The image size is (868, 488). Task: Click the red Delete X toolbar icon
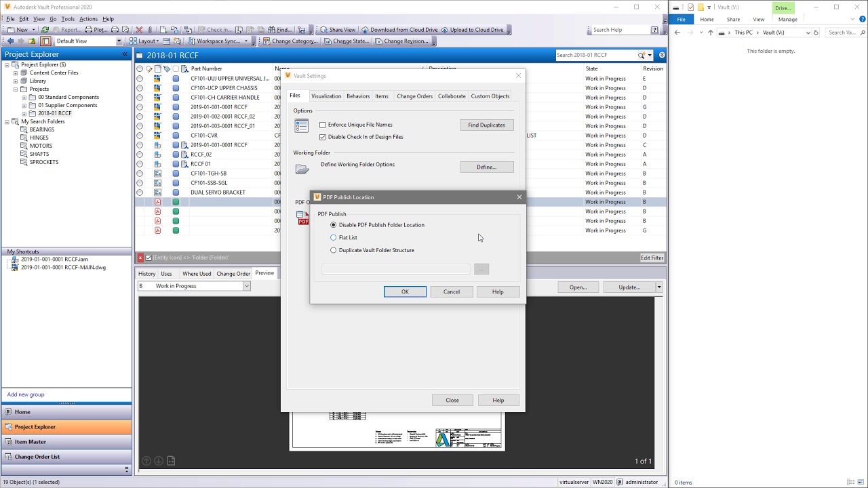tap(139, 30)
